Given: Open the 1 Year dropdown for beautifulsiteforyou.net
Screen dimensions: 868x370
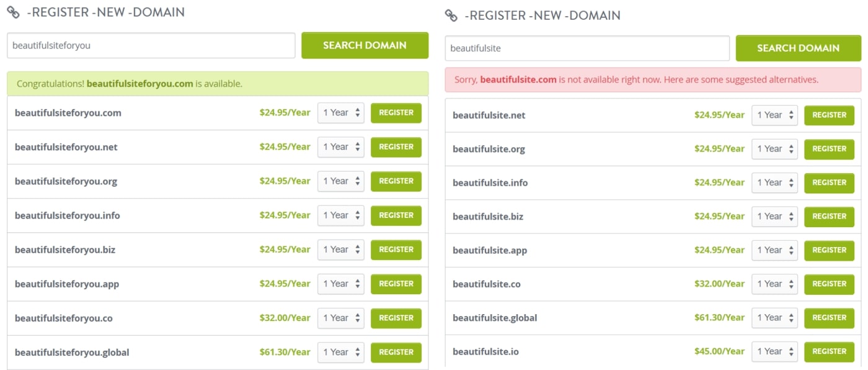Looking at the screenshot, I should 340,147.
